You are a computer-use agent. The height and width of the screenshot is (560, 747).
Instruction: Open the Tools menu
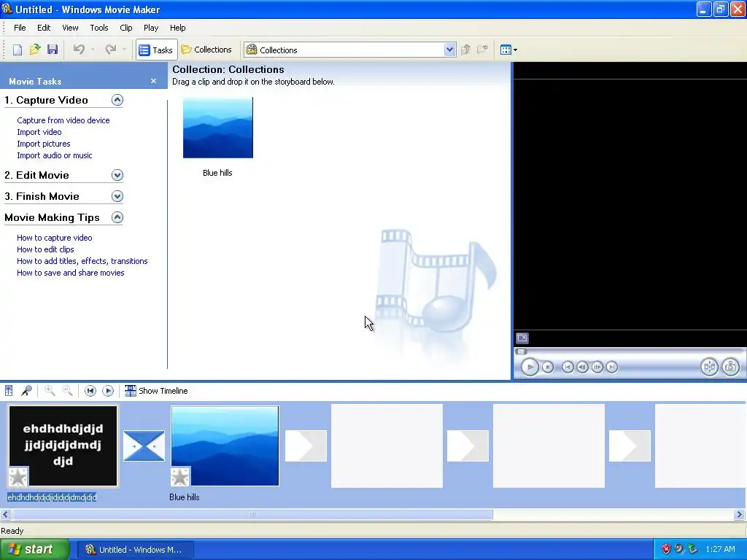click(x=99, y=28)
